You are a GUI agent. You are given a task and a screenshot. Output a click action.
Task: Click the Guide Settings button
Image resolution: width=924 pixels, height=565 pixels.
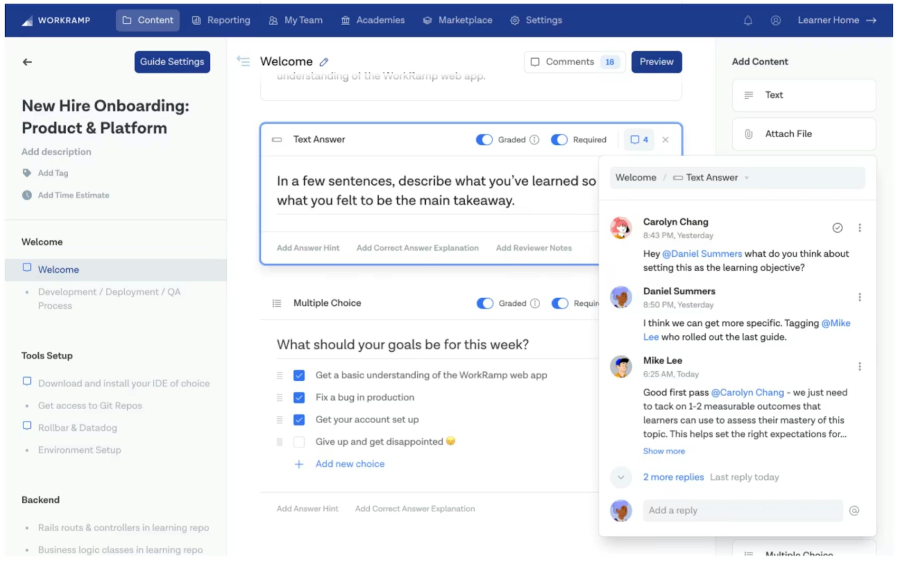(x=172, y=62)
